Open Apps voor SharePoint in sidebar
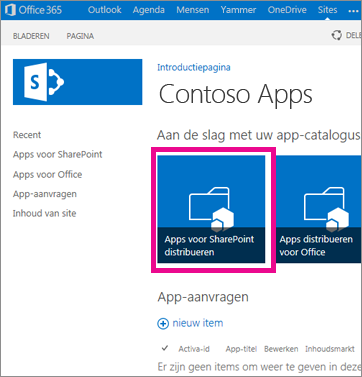The height and width of the screenshot is (377, 362). tap(58, 155)
